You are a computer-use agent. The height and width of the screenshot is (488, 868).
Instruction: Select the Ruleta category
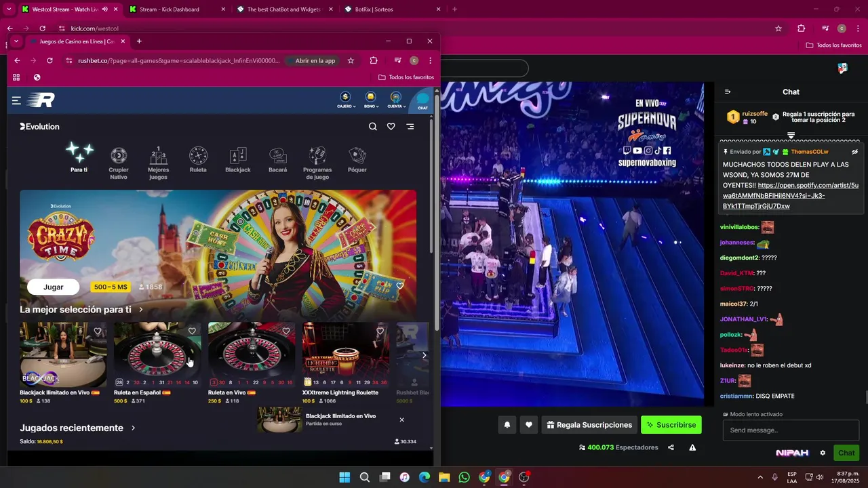point(198,159)
